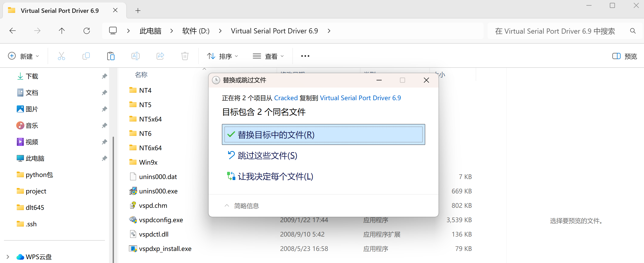Select the Win9x folder

pyautogui.click(x=148, y=162)
